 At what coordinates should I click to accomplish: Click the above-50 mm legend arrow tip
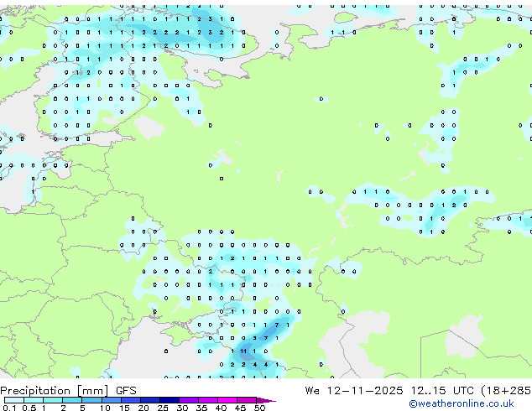[x=266, y=400]
